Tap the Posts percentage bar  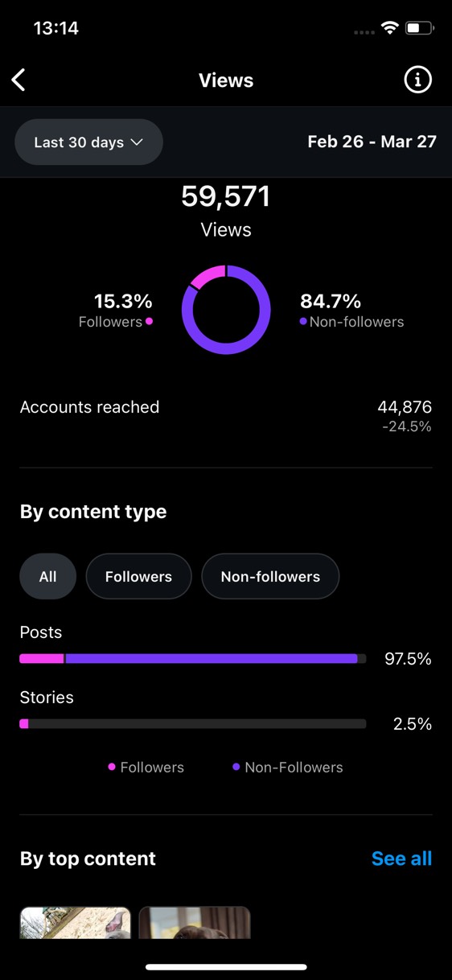pos(193,659)
